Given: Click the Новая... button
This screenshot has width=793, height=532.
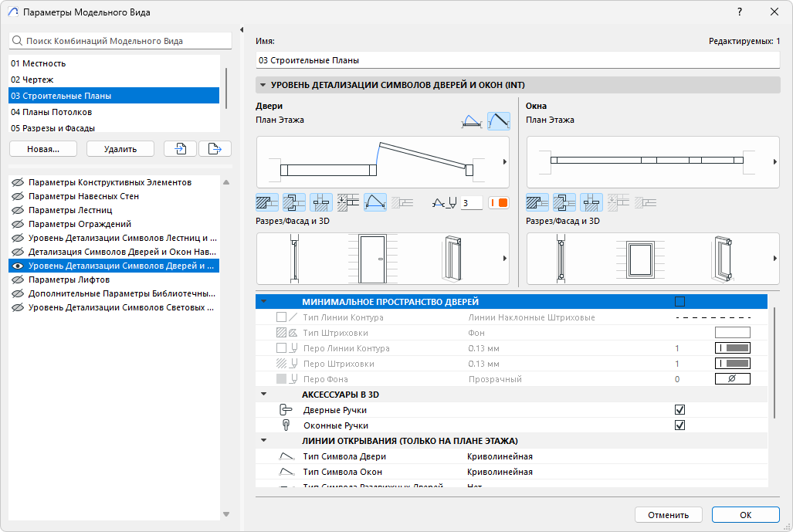Looking at the screenshot, I should 42,149.
